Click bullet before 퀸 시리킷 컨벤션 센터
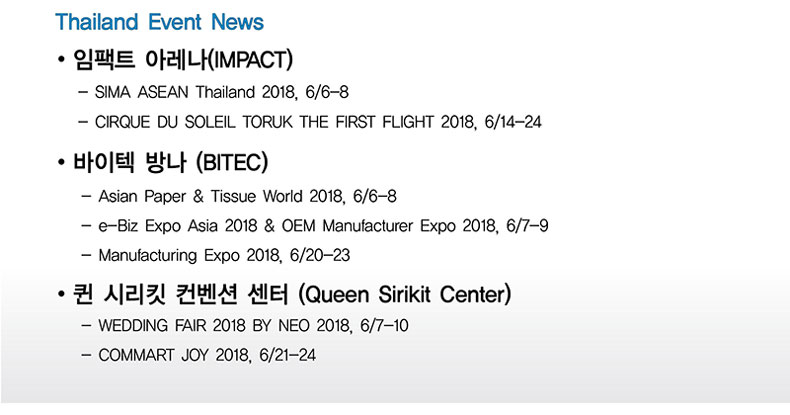 [61, 295]
